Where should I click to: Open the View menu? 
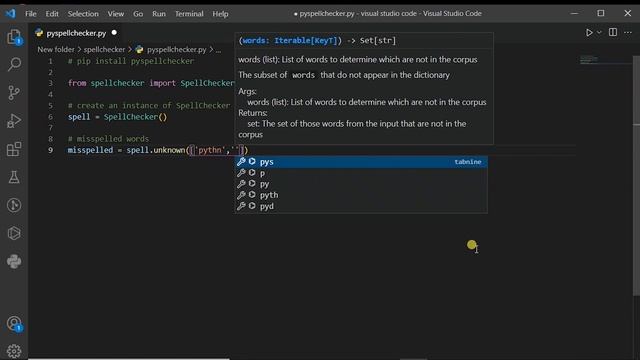click(x=116, y=14)
